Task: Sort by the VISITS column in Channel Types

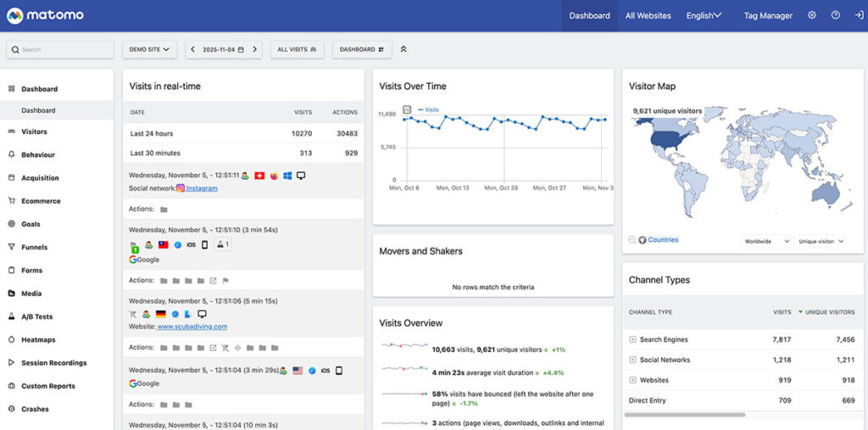Action: click(782, 312)
